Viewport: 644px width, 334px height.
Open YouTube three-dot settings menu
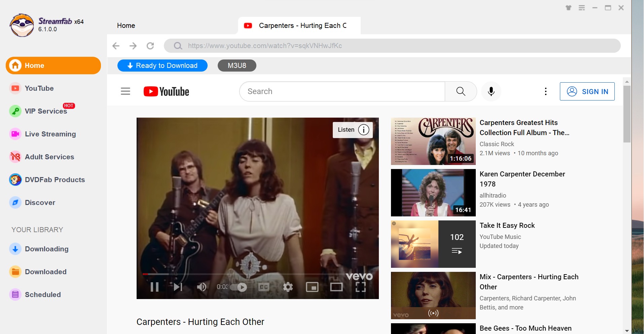[546, 91]
